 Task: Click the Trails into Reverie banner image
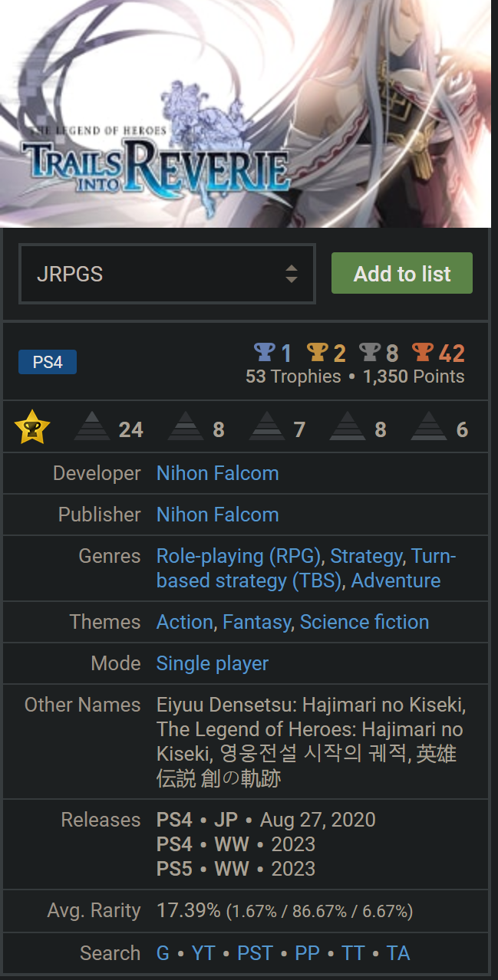246,113
